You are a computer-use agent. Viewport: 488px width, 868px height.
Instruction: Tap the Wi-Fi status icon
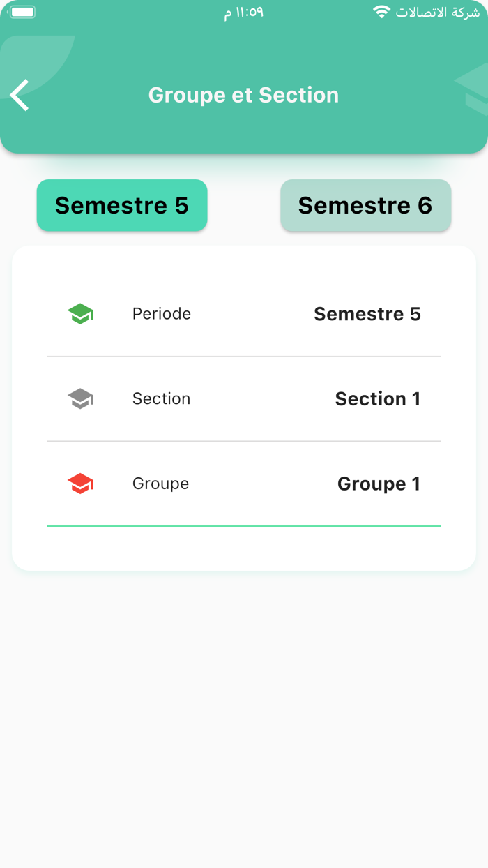click(x=381, y=12)
